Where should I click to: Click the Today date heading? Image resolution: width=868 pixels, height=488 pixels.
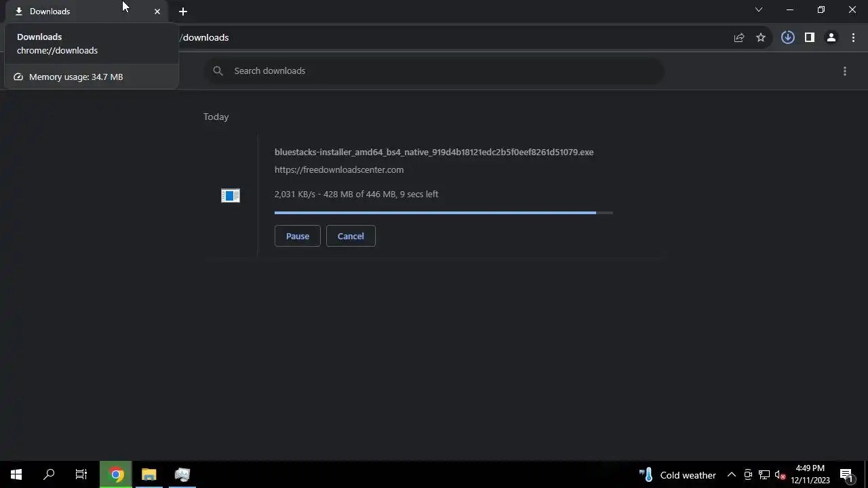pos(216,117)
